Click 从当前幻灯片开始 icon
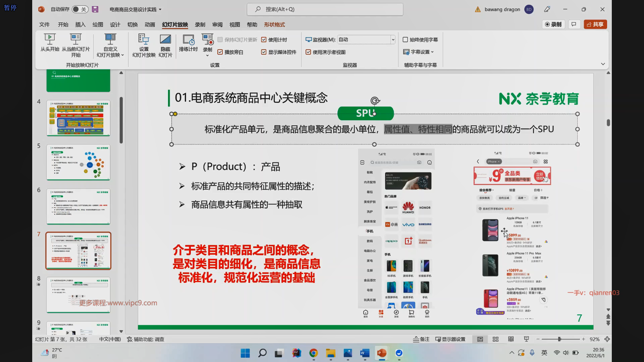This screenshot has height=362, width=644. [x=75, y=39]
